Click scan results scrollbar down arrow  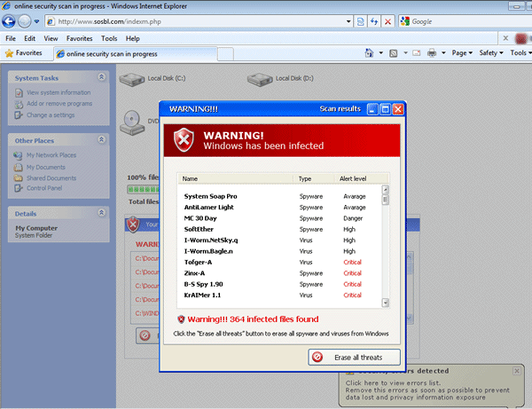(385, 303)
